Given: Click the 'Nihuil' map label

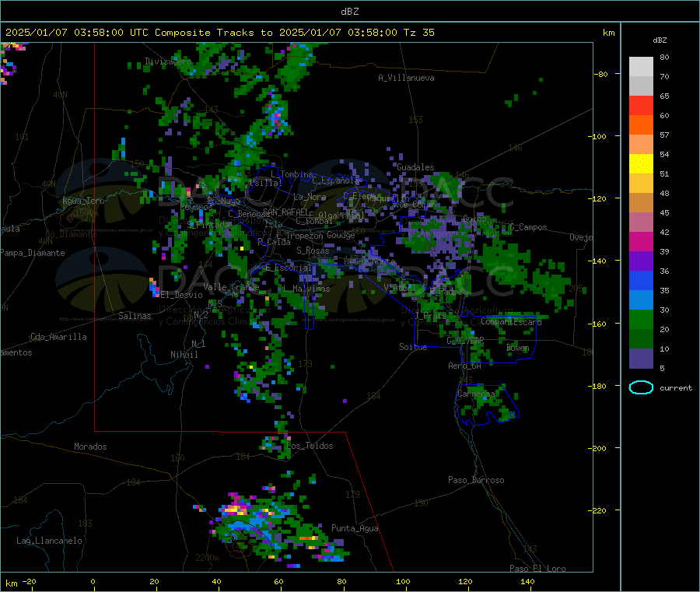Looking at the screenshot, I should (x=184, y=355).
